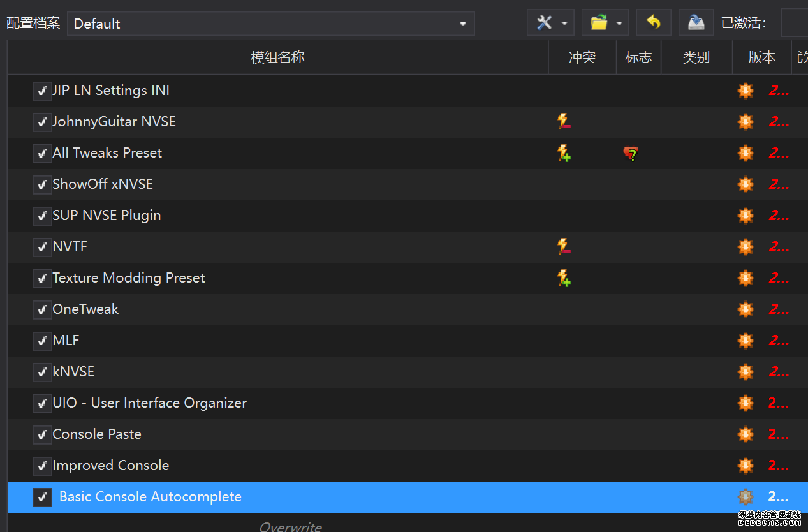This screenshot has width=808, height=532.
Task: Uncheck the JIP LN Settings INI checkbox
Action: click(x=42, y=91)
